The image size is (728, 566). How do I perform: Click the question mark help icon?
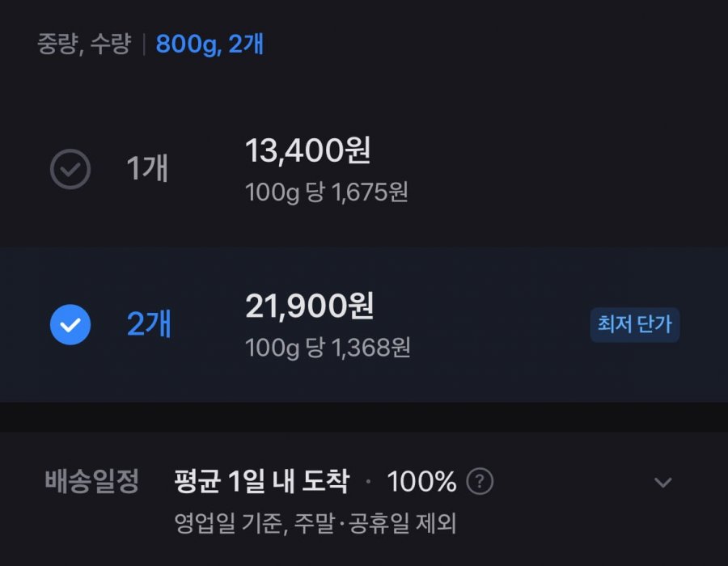[x=480, y=482]
